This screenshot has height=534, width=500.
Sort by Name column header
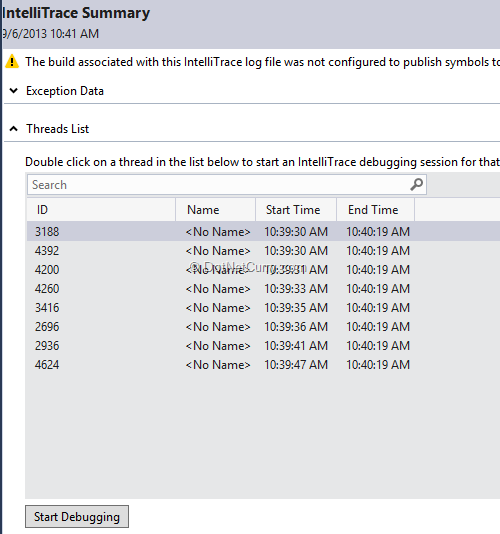216,210
